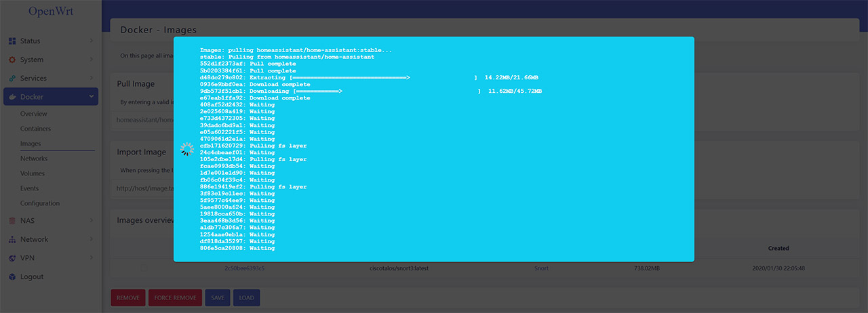
Task: Expand the NAS menu chevron
Action: (x=91, y=221)
